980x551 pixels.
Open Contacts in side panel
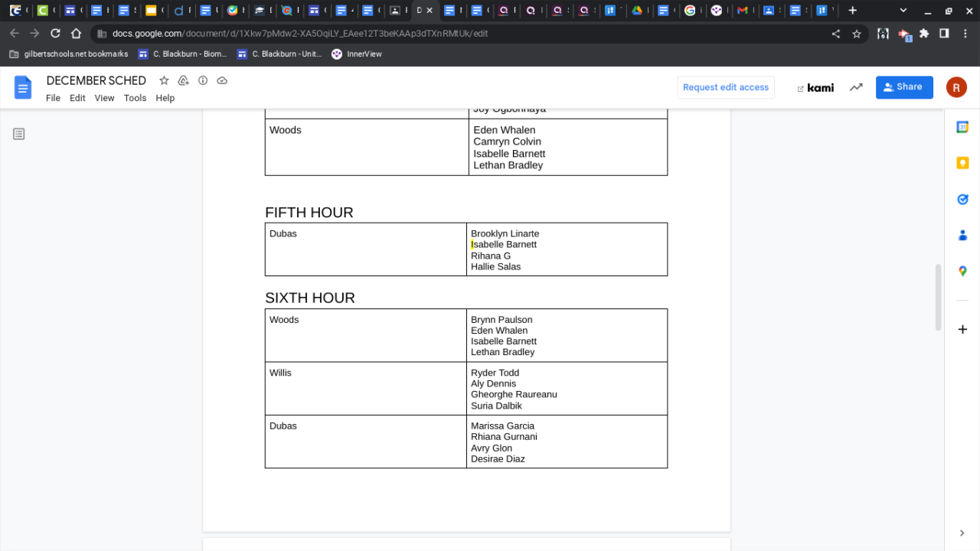point(962,235)
